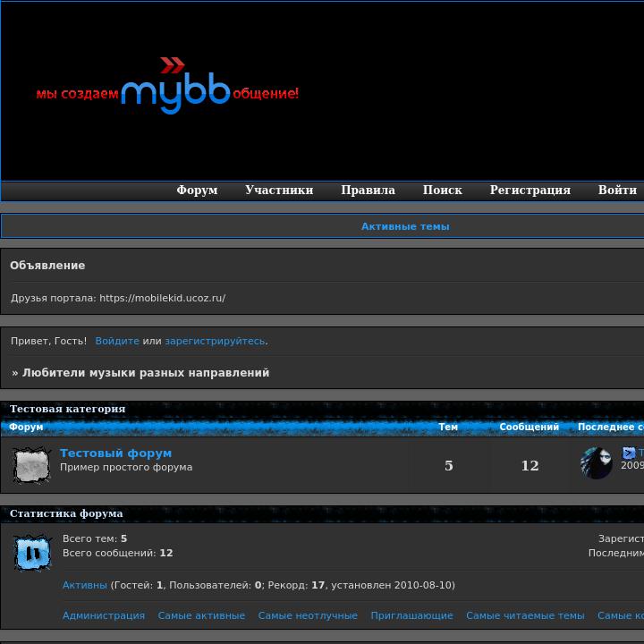The image size is (644, 644).
Task: Click the MyBB logo in the header
Action: (x=167, y=86)
